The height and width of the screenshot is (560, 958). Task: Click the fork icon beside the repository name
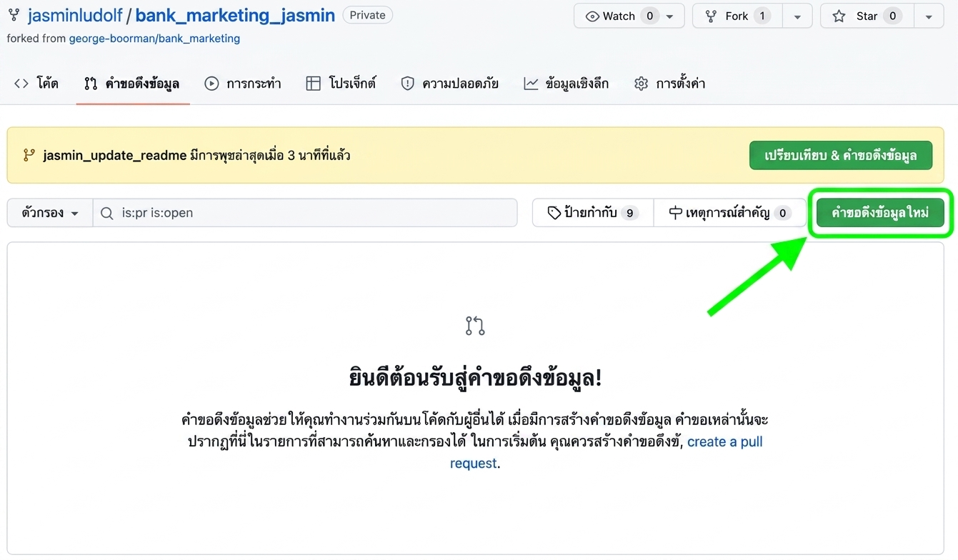coord(14,15)
